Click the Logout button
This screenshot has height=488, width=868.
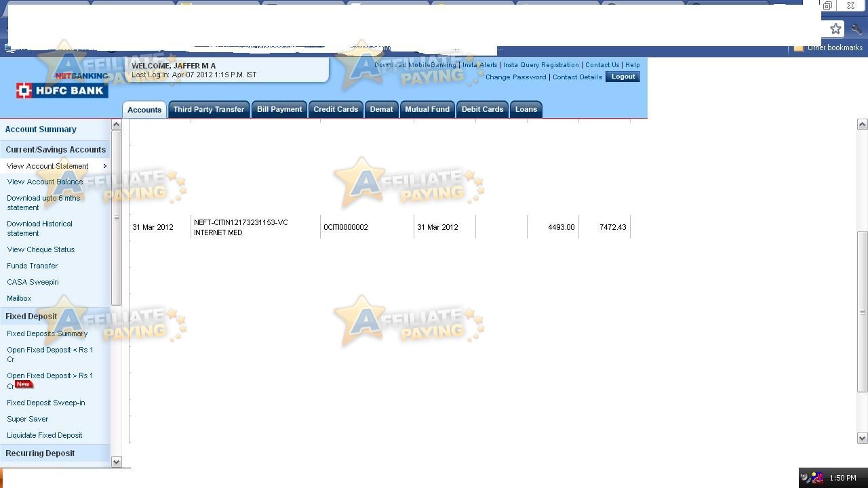(x=623, y=77)
